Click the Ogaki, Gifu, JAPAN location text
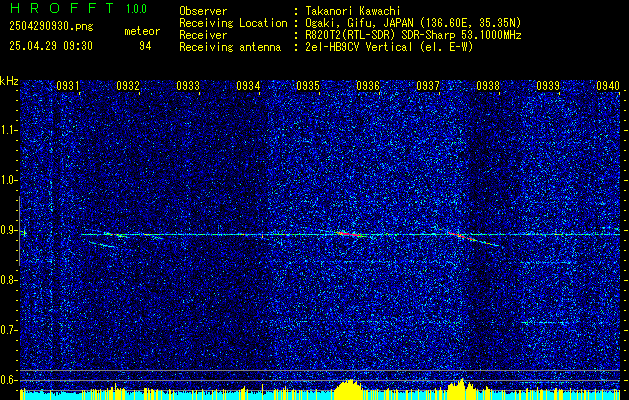Image resolution: width=629 pixels, height=400 pixels. pos(413,24)
